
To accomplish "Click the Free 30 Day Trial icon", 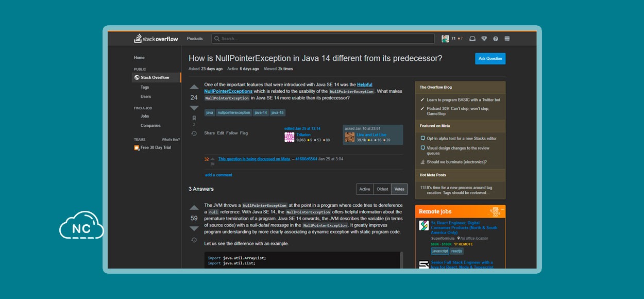I will point(137,147).
